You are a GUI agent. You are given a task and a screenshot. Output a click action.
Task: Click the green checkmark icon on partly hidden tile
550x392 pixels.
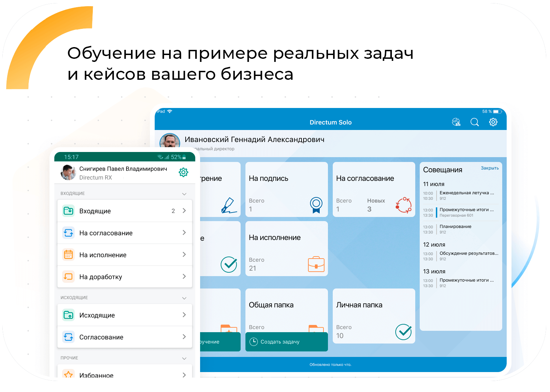[x=229, y=264]
